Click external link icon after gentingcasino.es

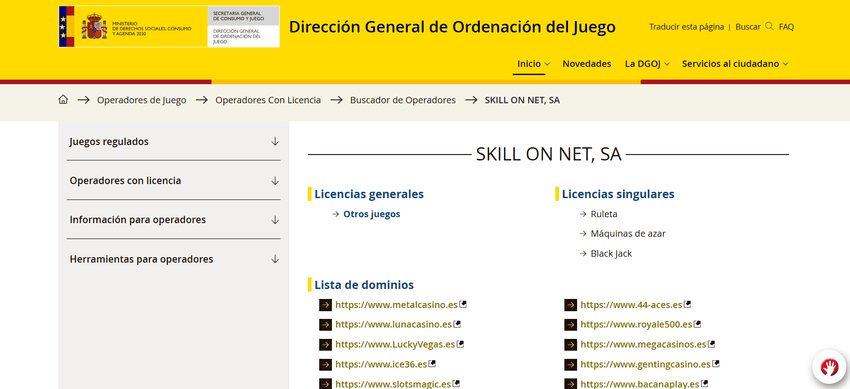pyautogui.click(x=716, y=364)
